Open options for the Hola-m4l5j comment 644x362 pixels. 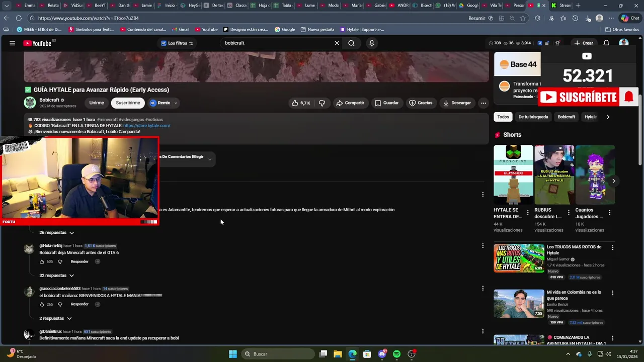482,246
